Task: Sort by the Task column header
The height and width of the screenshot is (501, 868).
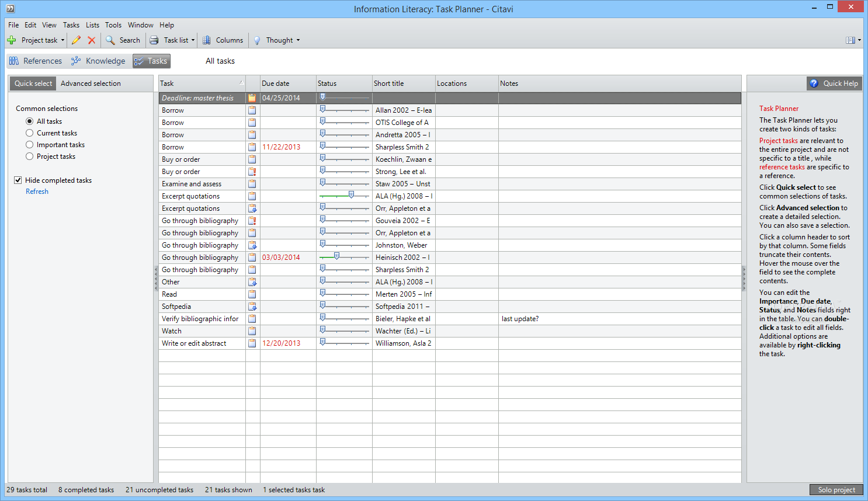Action: point(202,83)
